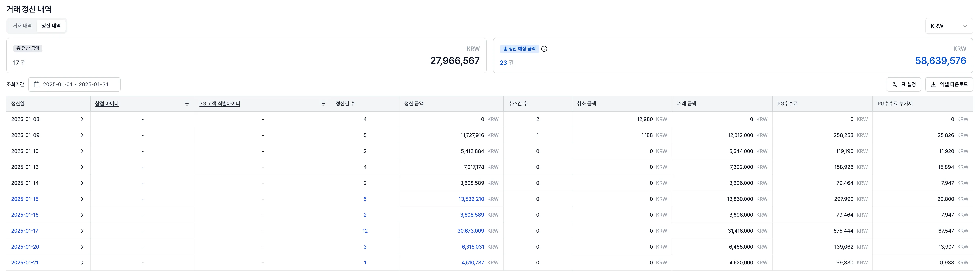Expand the 2025-01-13 row chevron
This screenshot has width=980, height=280.
coord(82,167)
